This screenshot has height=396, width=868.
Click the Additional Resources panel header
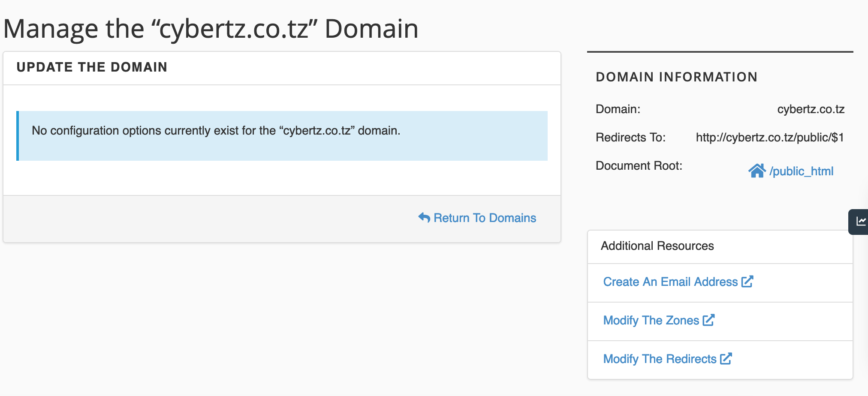[x=657, y=246]
